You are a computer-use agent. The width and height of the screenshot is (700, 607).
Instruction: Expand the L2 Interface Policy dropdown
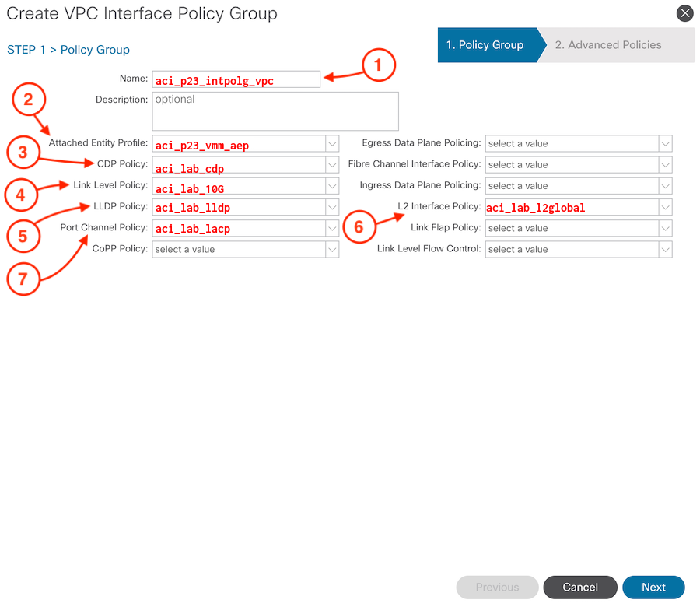click(665, 207)
